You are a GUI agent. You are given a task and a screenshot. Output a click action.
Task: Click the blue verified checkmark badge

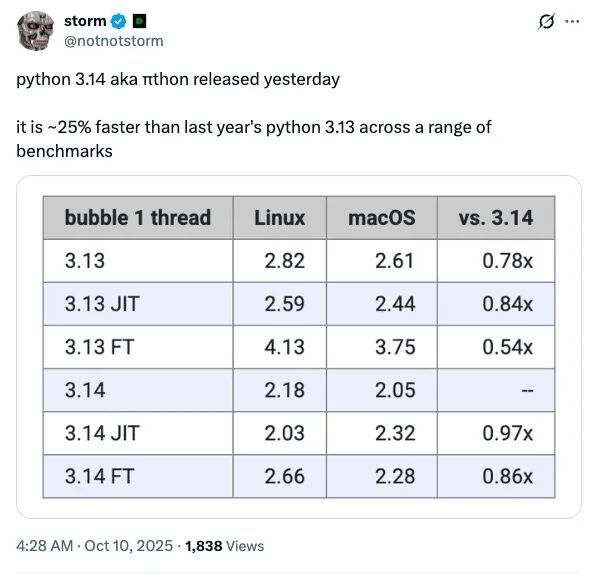tap(119, 21)
